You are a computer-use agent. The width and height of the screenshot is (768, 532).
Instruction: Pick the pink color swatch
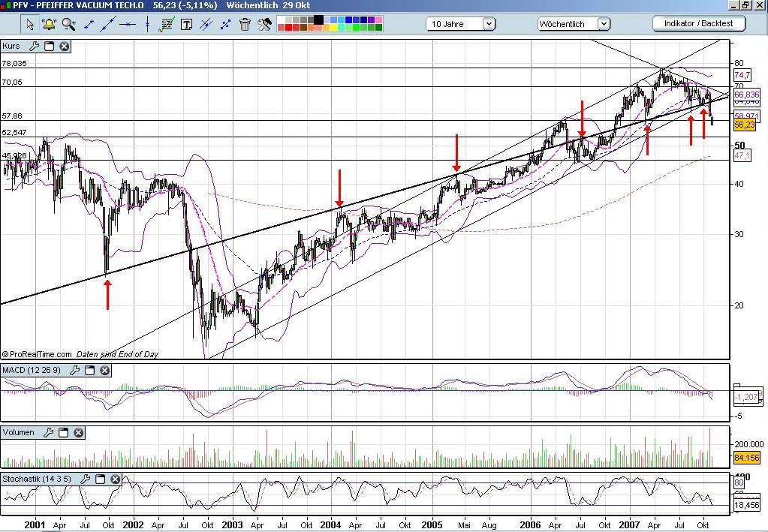(x=378, y=20)
